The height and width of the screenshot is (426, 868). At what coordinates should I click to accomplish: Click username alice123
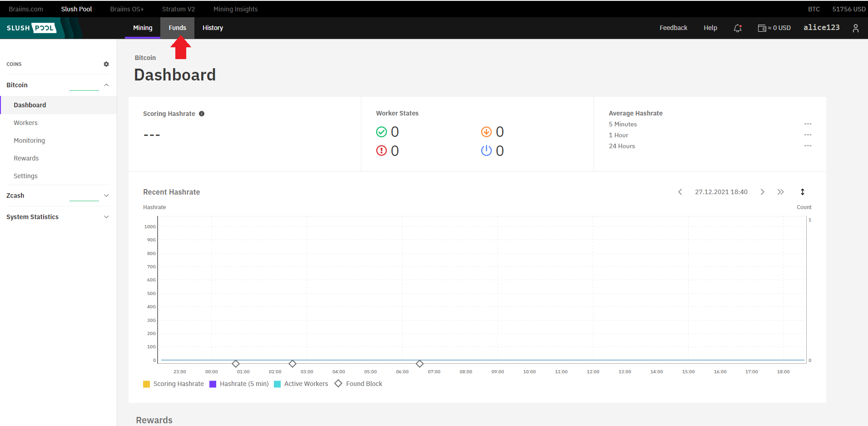pyautogui.click(x=821, y=28)
